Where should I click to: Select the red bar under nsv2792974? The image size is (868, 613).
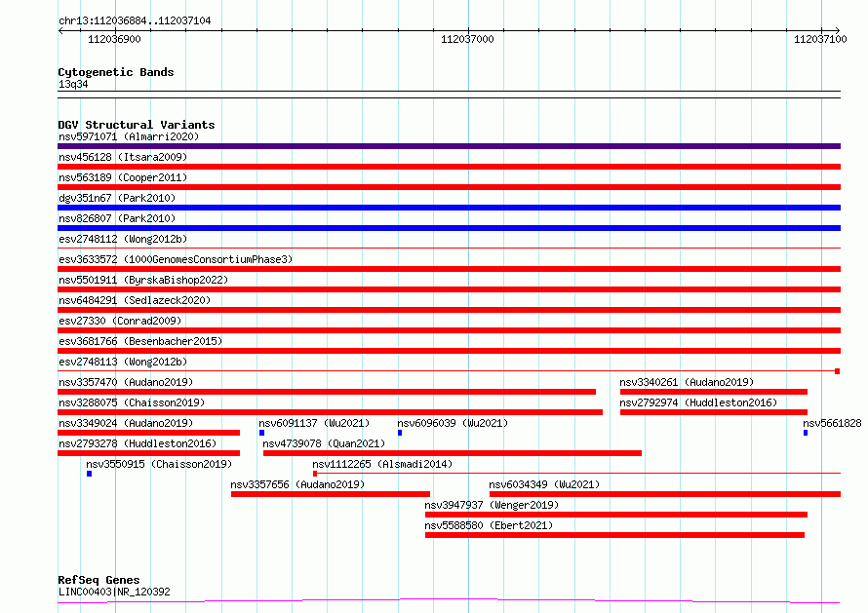pyautogui.click(x=714, y=412)
